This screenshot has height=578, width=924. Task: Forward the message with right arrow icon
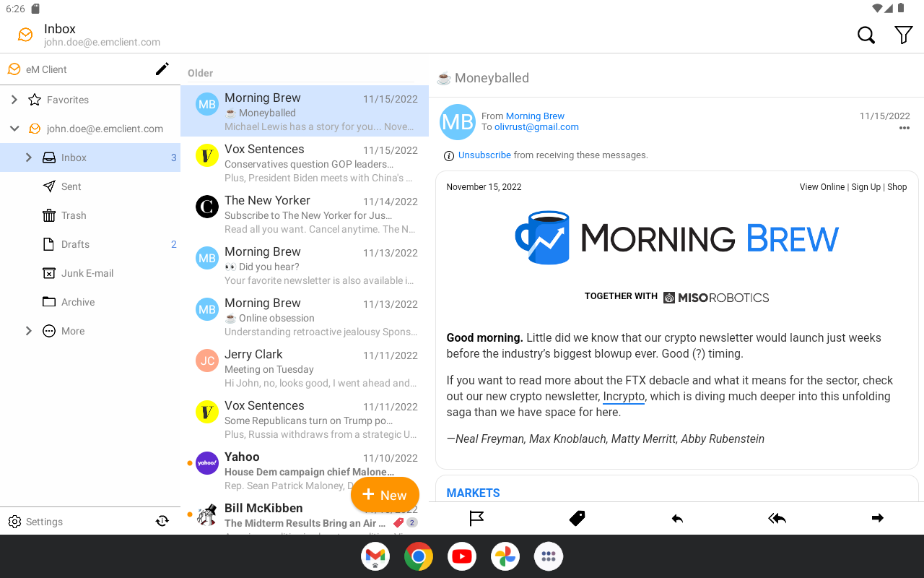[878, 518]
